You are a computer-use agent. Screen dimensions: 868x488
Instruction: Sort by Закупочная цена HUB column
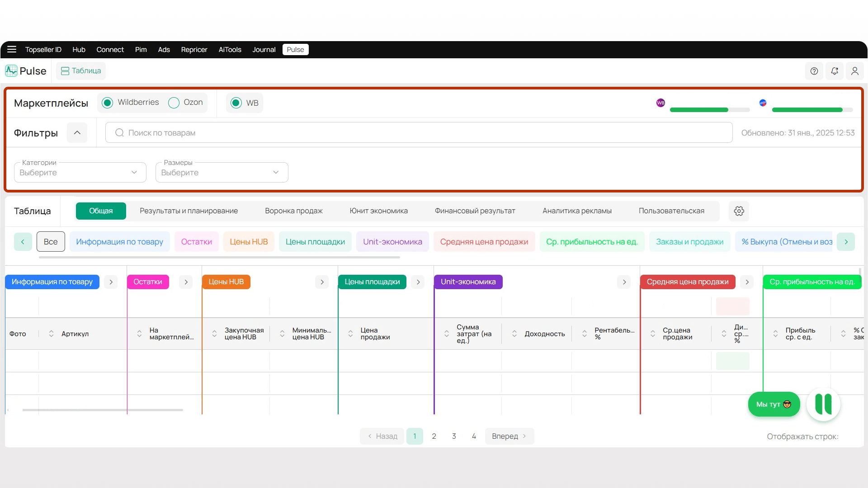click(x=214, y=333)
